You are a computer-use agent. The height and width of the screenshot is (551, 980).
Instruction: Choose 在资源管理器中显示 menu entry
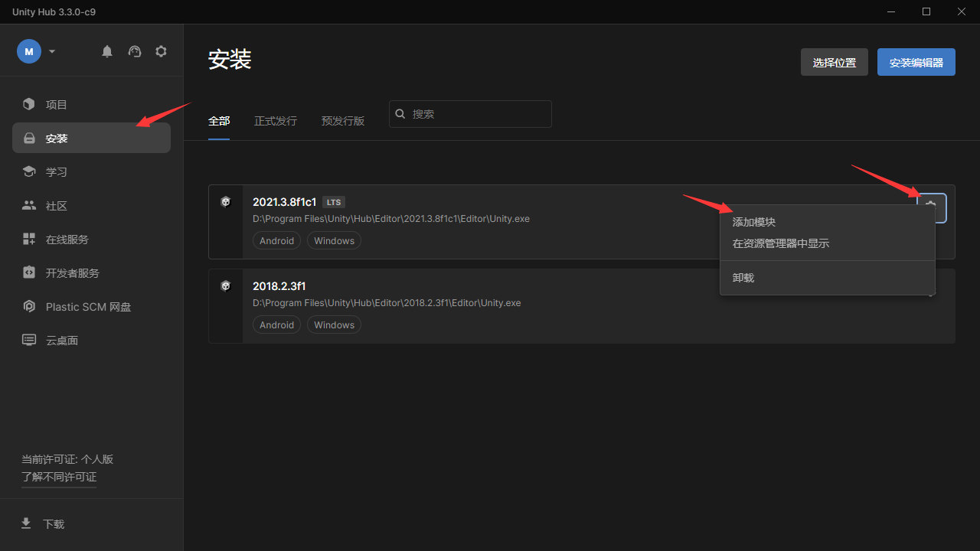[828, 243]
